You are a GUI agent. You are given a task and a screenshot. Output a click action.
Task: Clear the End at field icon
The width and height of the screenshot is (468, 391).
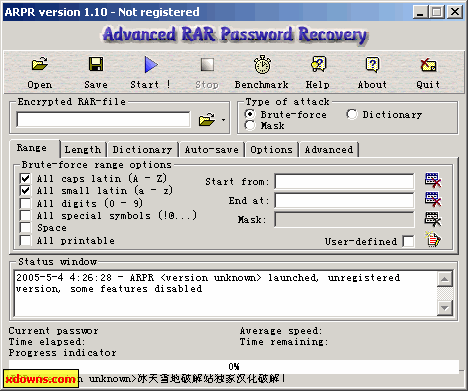click(x=433, y=199)
